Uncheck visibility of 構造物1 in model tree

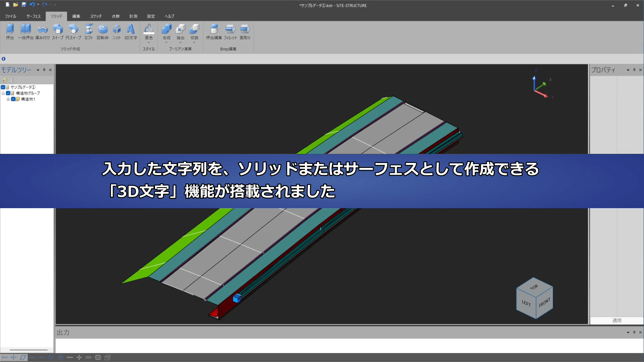tap(13, 100)
